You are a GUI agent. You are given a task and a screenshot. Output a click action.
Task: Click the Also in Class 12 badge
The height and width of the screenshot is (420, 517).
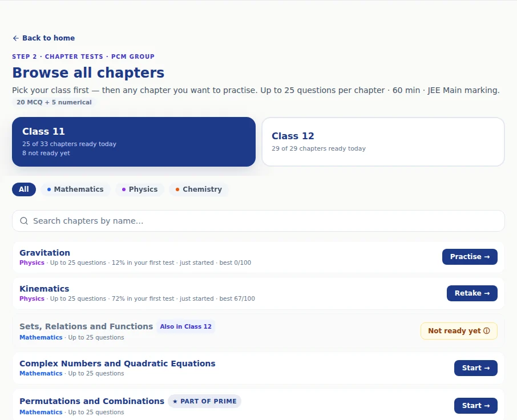coord(185,326)
